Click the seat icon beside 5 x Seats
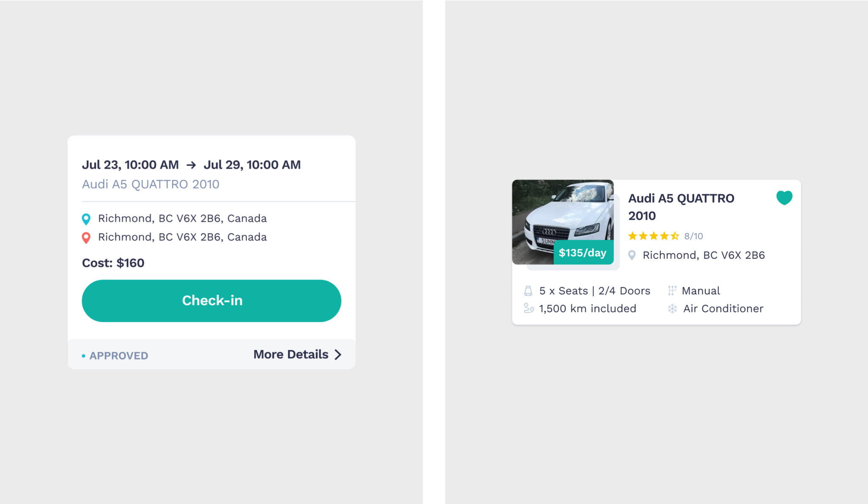Image resolution: width=868 pixels, height=504 pixels. pos(528,291)
